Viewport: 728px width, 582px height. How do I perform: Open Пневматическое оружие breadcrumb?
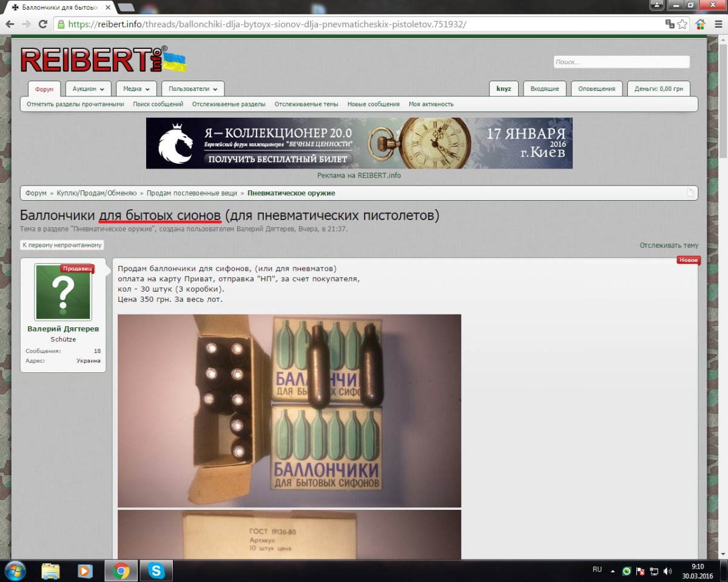coord(291,193)
